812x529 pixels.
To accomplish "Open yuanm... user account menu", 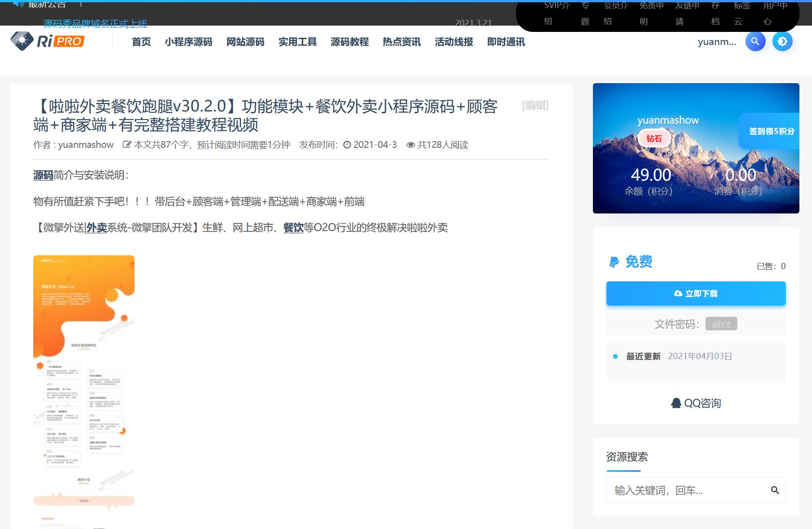I will coord(717,42).
